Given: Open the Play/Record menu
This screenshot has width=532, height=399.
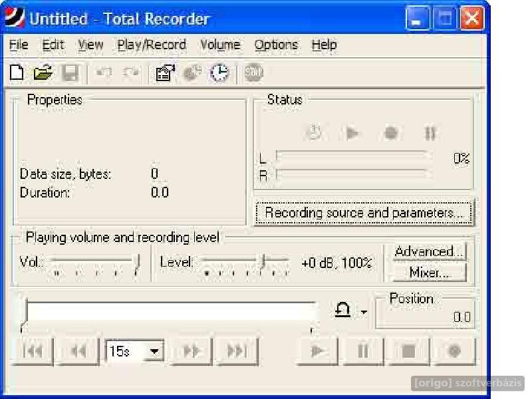Looking at the screenshot, I should point(152,45).
